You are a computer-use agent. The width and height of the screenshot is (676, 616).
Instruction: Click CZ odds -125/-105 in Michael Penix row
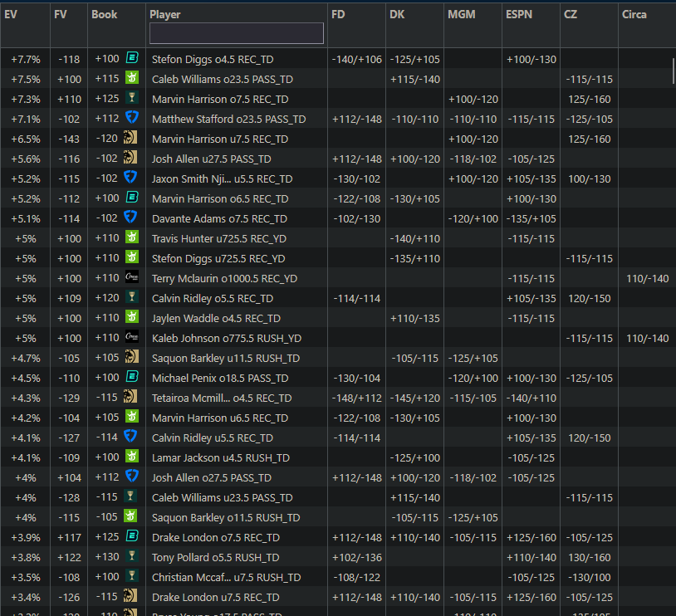click(590, 378)
